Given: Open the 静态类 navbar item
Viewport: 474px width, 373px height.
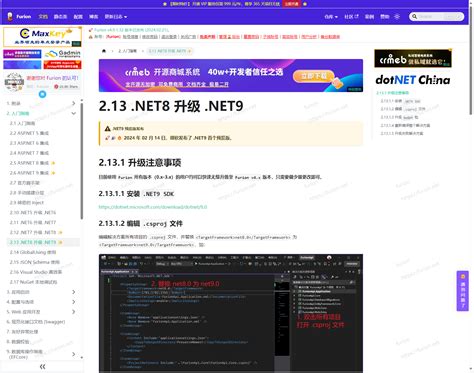Looking at the screenshot, I should pos(60,16).
